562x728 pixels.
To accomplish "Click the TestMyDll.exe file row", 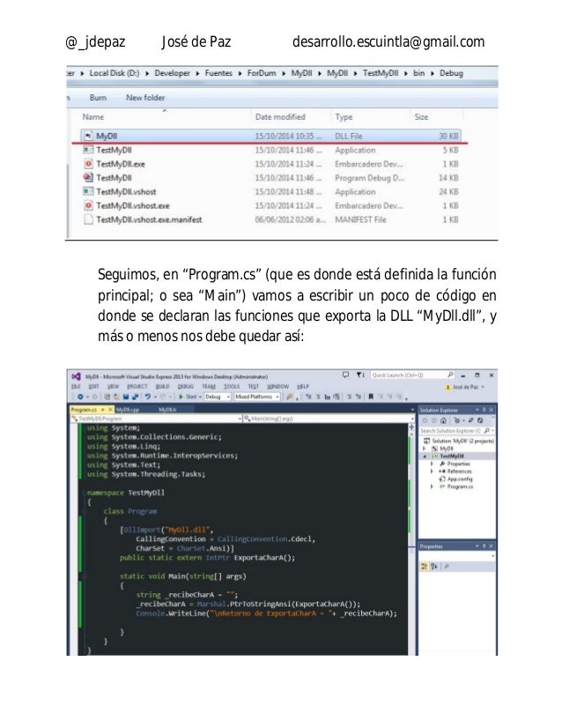I will (x=271, y=164).
